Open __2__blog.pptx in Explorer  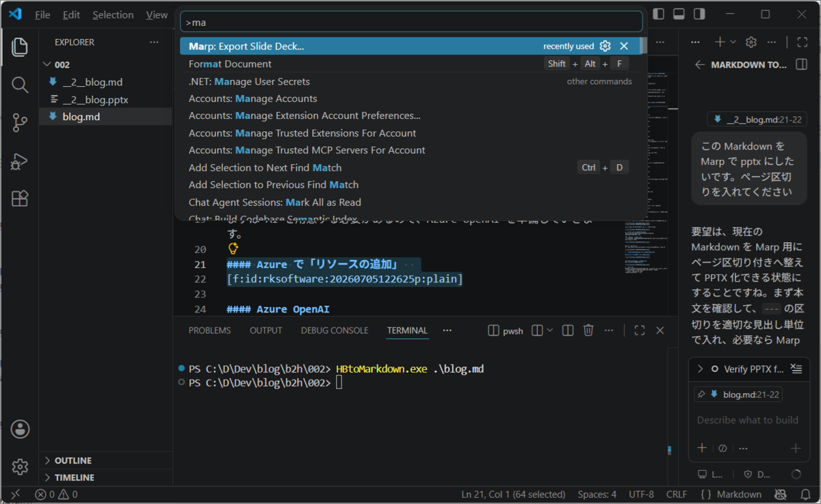coord(105,99)
